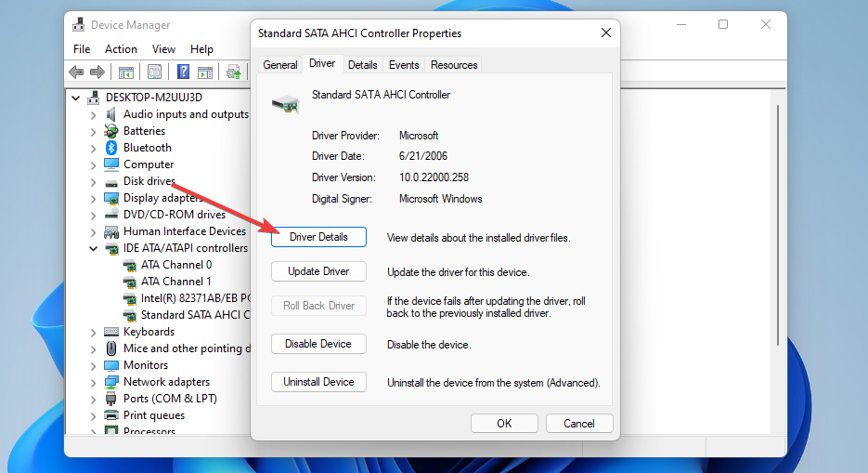Open the View menu

[x=164, y=49]
